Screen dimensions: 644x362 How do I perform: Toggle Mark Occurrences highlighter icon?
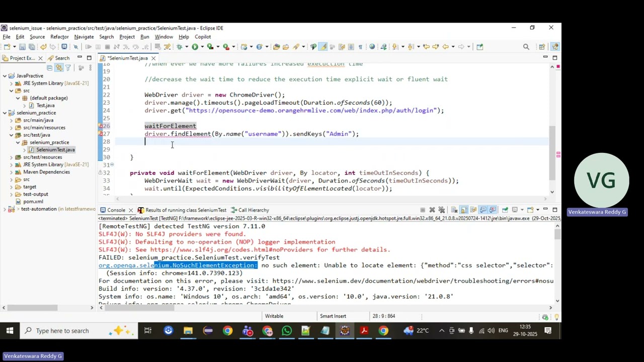point(323,47)
